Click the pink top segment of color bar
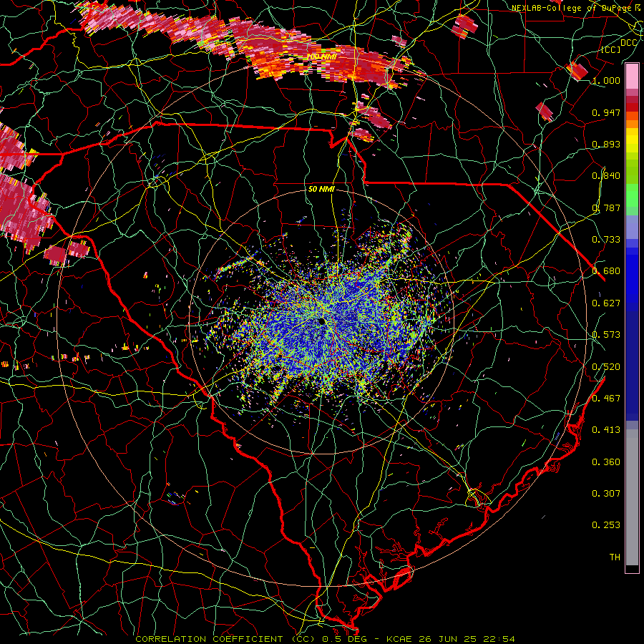 click(632, 77)
